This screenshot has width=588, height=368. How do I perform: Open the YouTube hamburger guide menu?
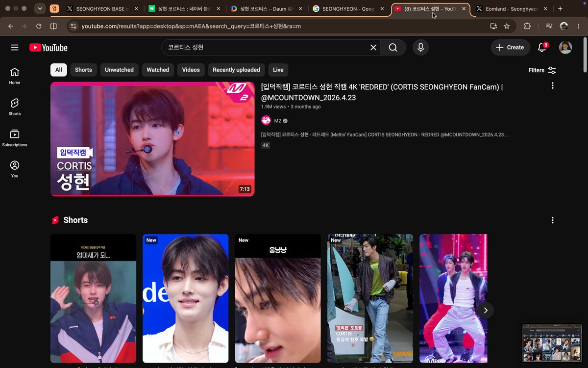[x=15, y=48]
